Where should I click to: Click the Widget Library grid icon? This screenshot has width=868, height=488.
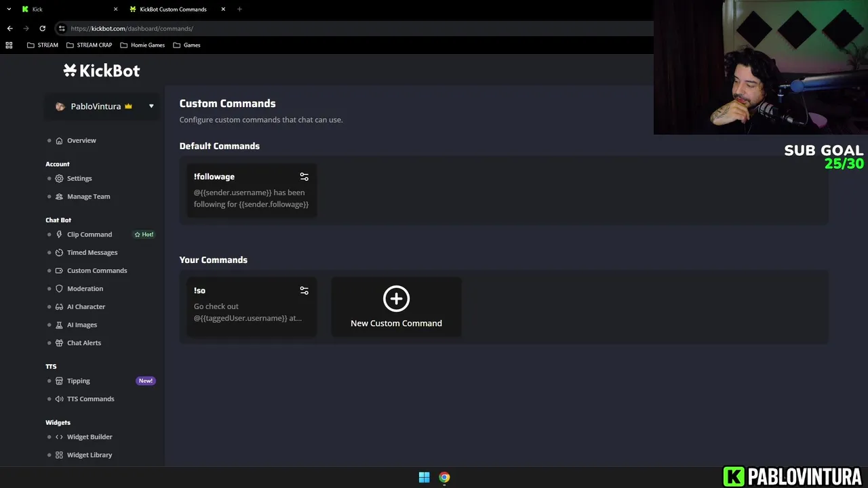pyautogui.click(x=59, y=455)
